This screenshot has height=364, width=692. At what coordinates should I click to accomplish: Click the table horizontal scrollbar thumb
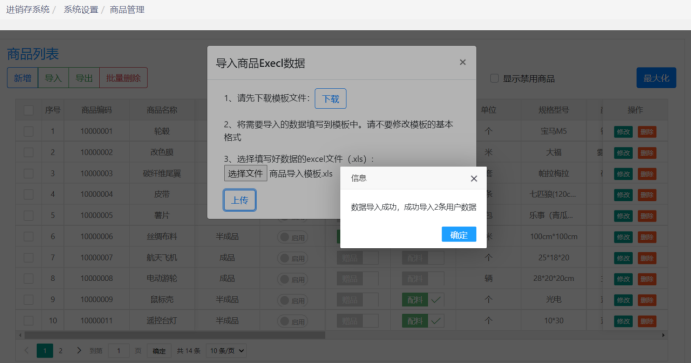coord(175,335)
